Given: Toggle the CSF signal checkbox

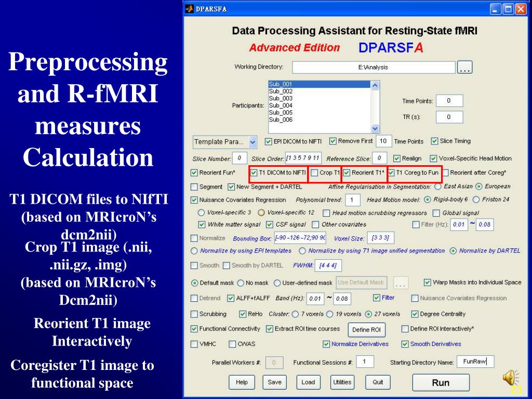Looking at the screenshot, I should coord(270,224).
